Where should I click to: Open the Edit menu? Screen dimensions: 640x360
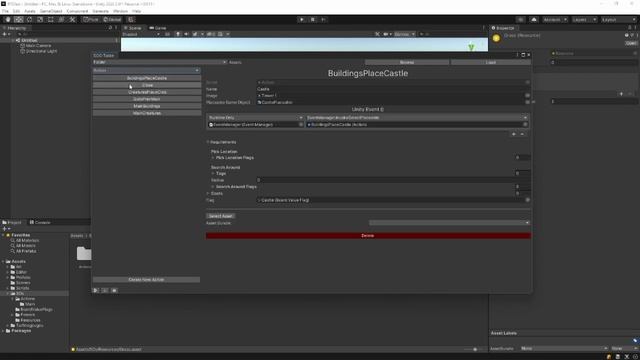coord(16,11)
